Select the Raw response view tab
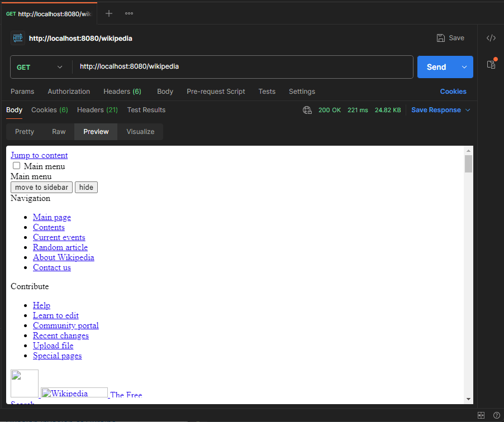Viewport: 504px width, 422px height. click(x=59, y=132)
